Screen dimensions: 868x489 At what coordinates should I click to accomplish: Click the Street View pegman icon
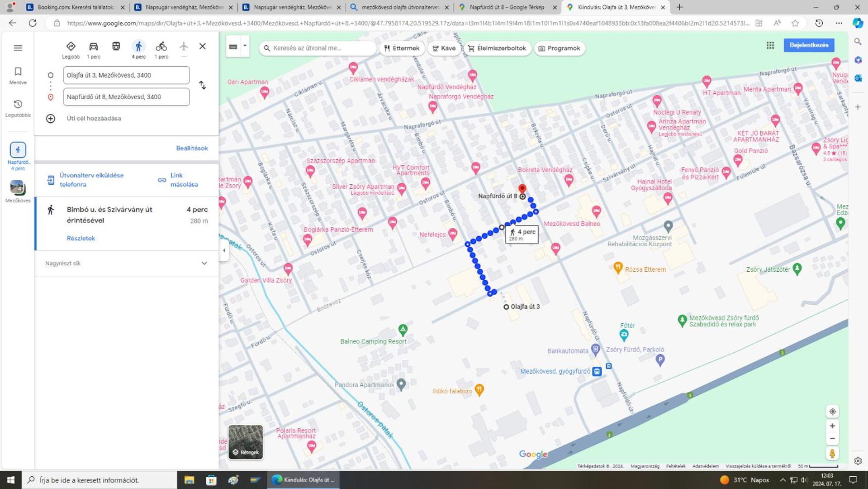tap(832, 453)
